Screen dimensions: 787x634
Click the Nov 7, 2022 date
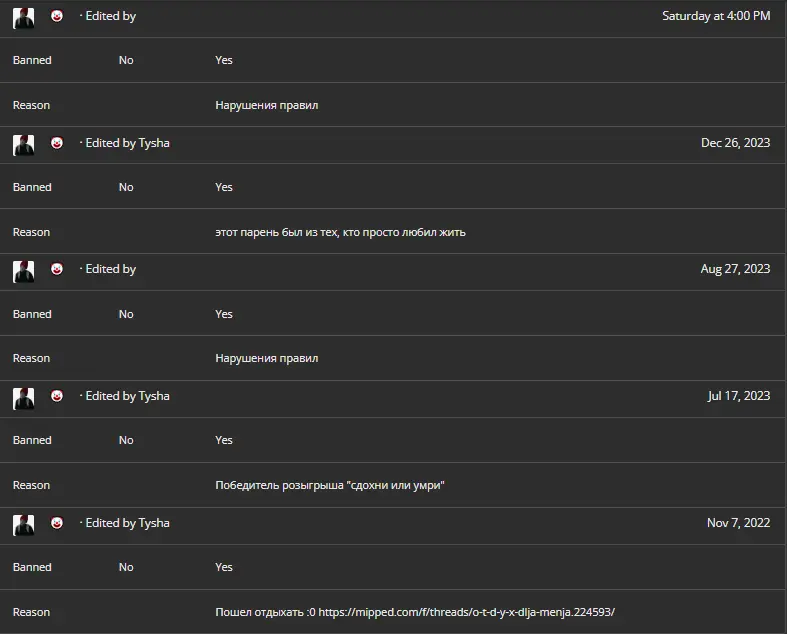click(738, 523)
